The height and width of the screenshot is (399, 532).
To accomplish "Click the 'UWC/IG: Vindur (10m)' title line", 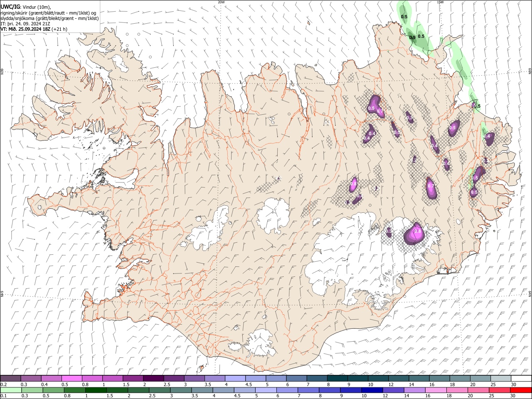I will 26,7.
